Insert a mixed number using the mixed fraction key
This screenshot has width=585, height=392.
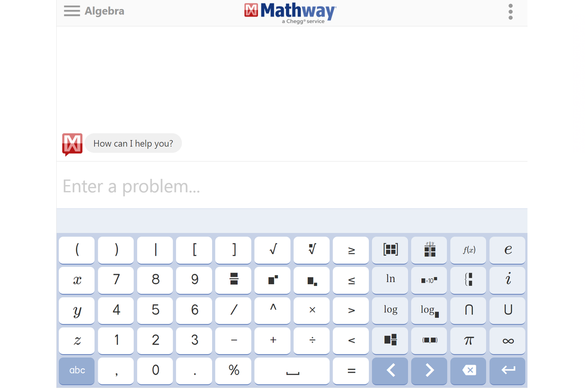click(390, 340)
